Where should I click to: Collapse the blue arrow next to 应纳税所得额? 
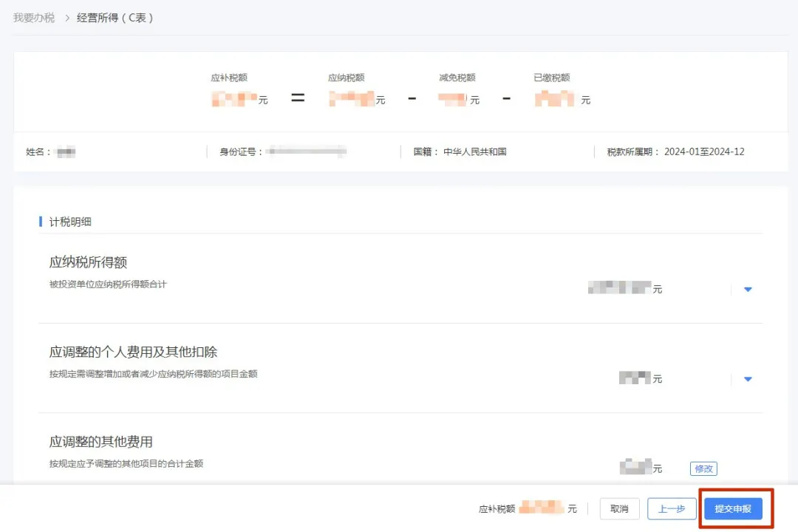[x=747, y=289]
